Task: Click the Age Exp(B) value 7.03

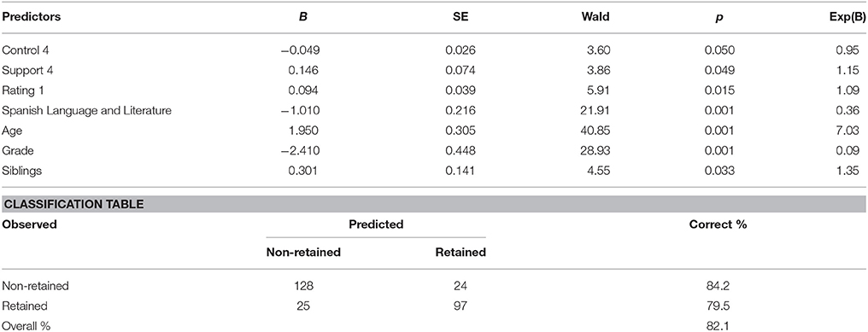Action: (x=848, y=131)
